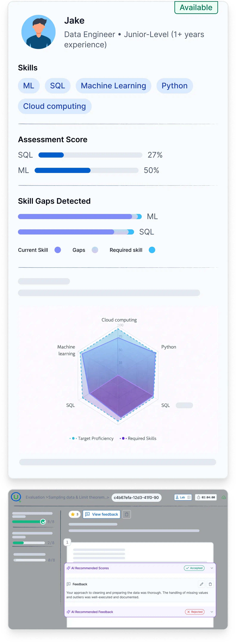Collapse the AI Recommended Scores section

point(212,568)
